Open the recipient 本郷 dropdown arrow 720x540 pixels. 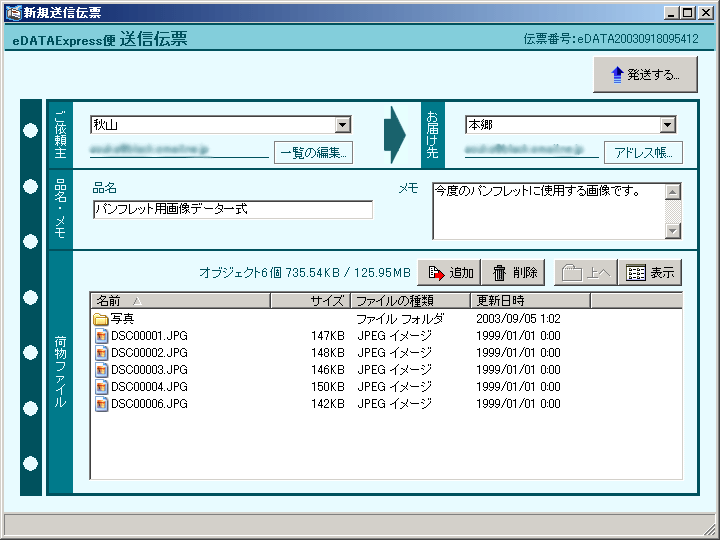pyautogui.click(x=667, y=124)
